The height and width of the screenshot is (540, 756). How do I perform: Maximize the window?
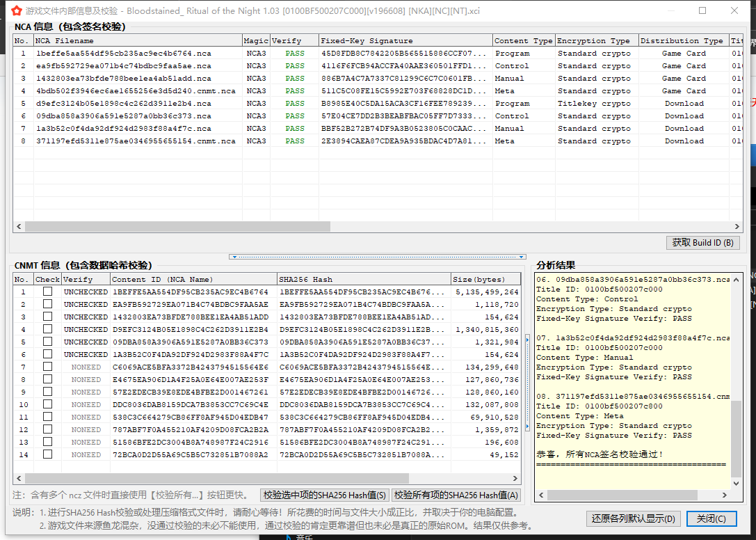[x=702, y=10]
